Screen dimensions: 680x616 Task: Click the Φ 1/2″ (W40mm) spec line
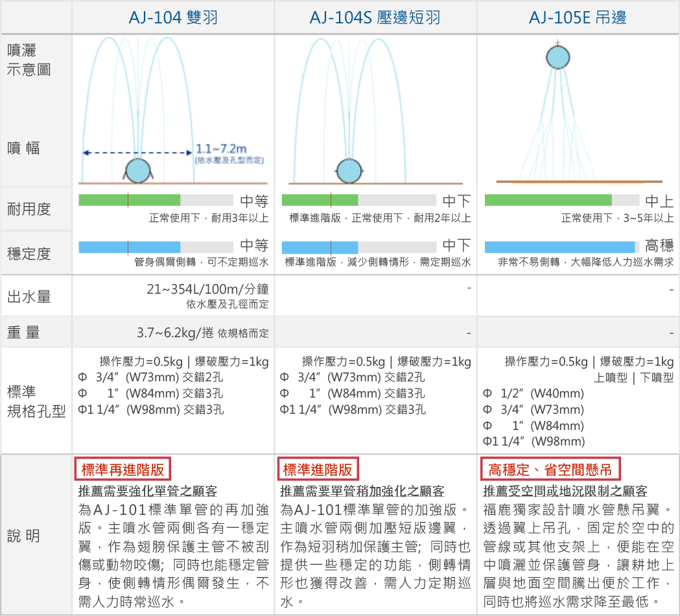(533, 394)
